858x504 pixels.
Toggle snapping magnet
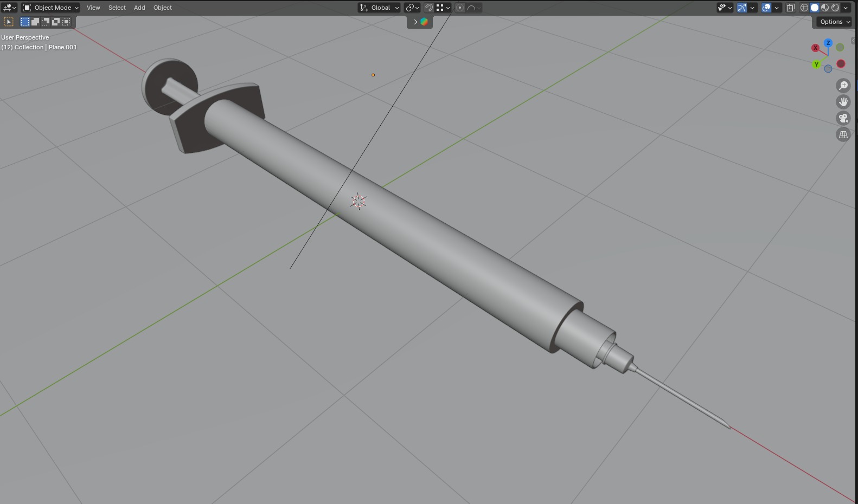tap(428, 8)
